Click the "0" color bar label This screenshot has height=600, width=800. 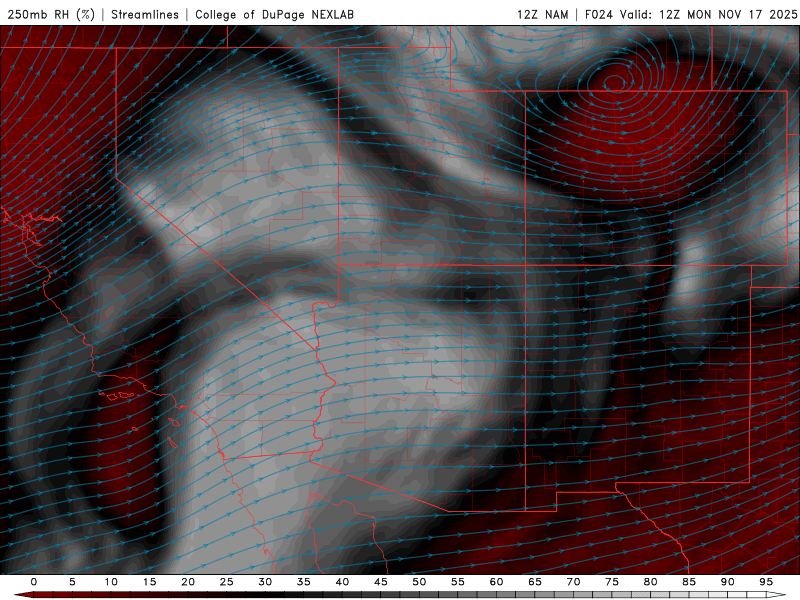(34, 582)
